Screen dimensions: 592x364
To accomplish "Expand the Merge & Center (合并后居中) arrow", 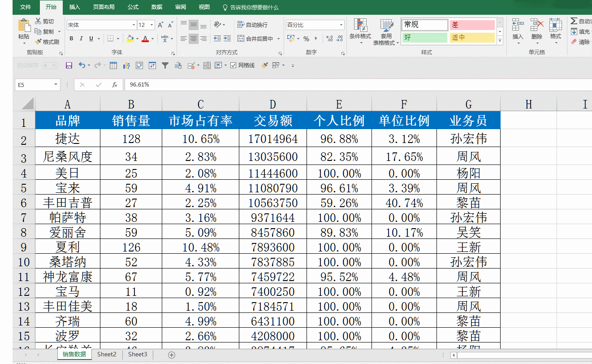I will tap(278, 39).
